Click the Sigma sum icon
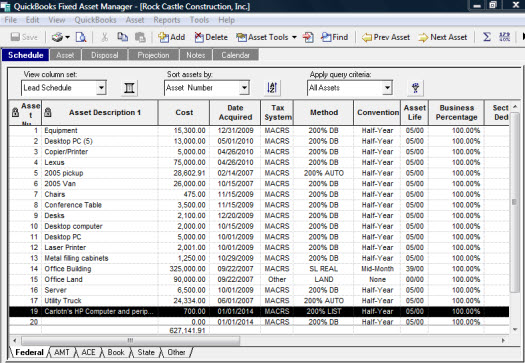Viewport: 525px width, 363px height. 487,37
